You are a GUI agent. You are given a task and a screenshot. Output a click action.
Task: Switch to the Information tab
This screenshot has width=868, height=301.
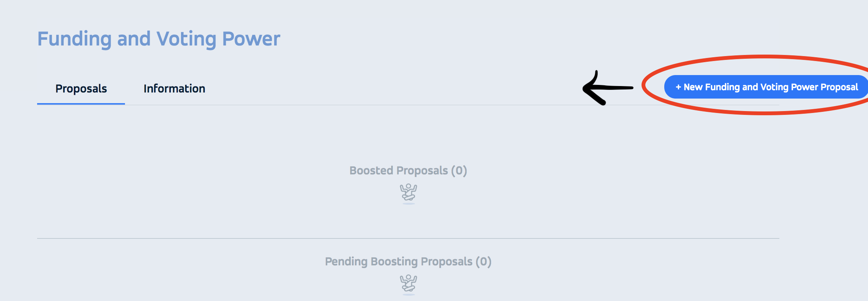(174, 88)
